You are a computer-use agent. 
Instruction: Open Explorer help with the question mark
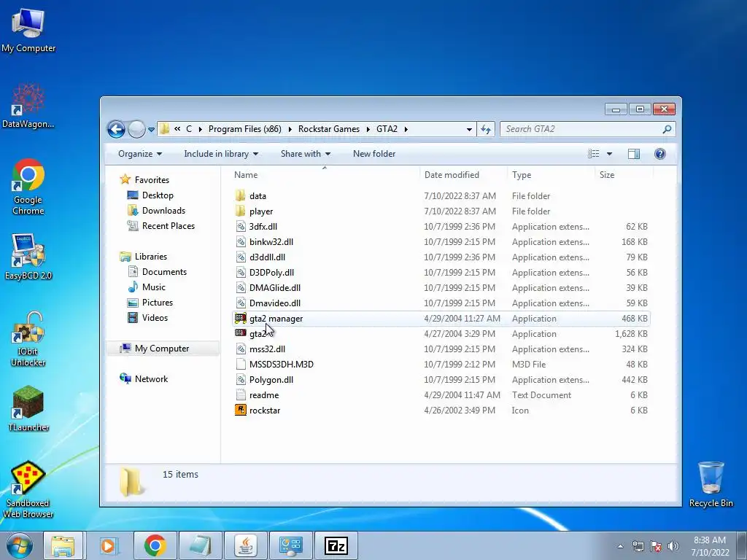pos(659,154)
